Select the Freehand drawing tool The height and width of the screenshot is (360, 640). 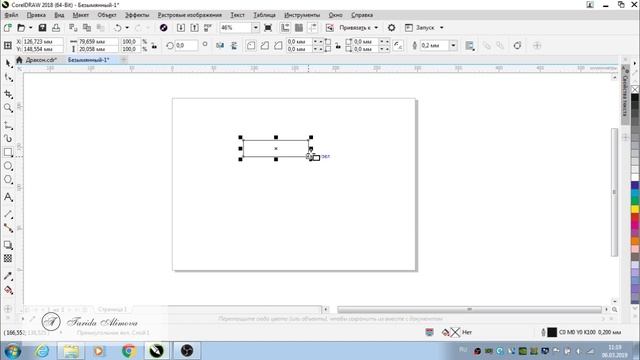tap(8, 126)
